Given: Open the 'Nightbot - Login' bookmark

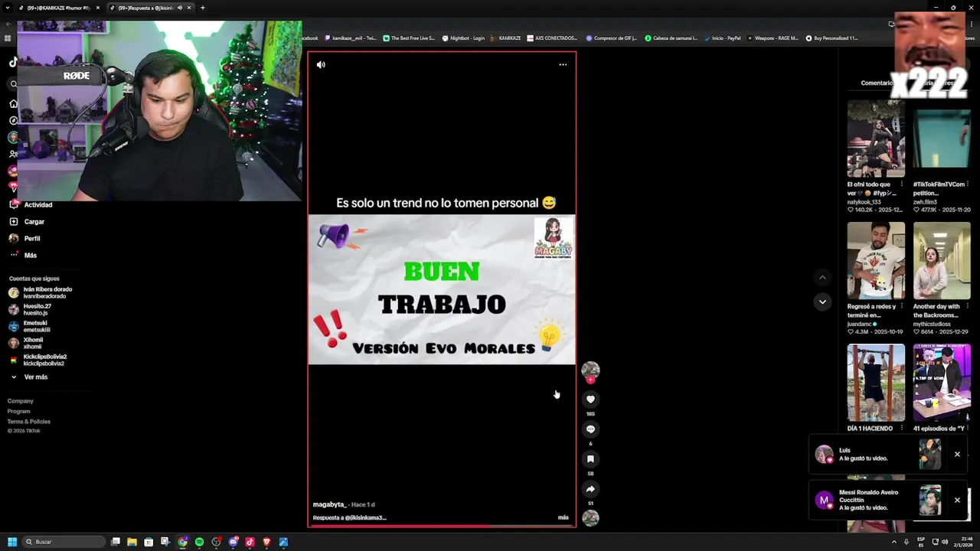Looking at the screenshot, I should coord(463,37).
